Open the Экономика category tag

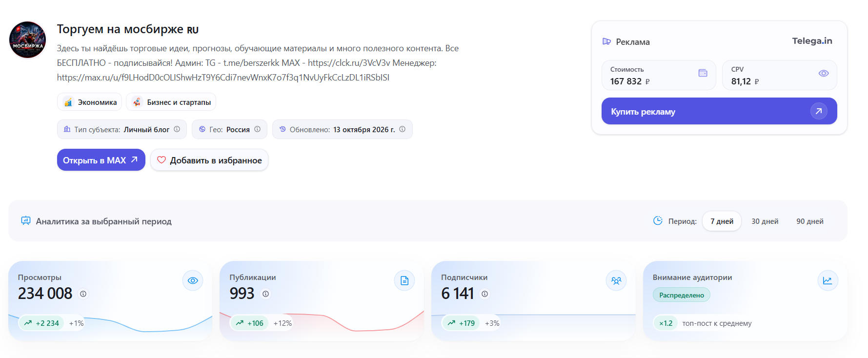click(x=90, y=102)
